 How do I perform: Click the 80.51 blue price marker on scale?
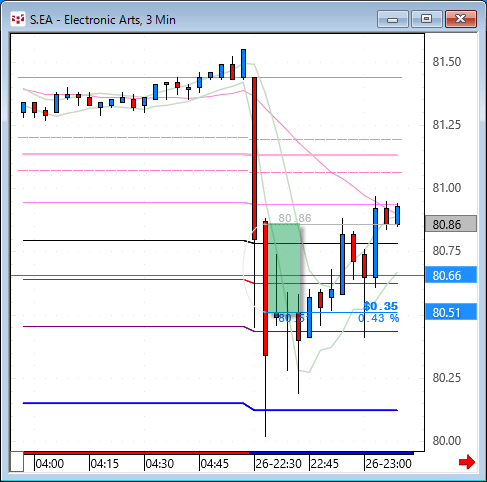click(x=451, y=312)
